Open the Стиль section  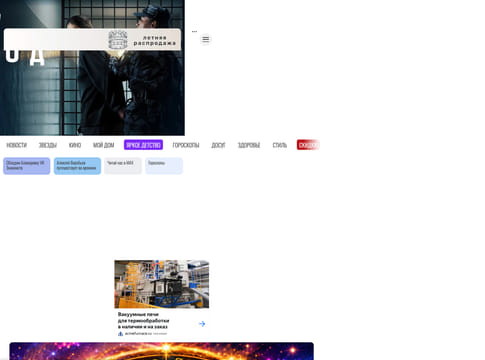(x=280, y=145)
